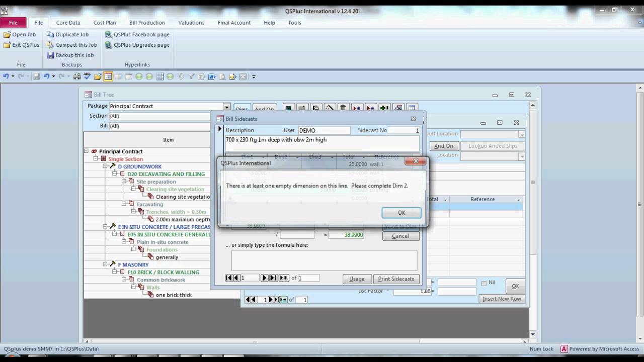Switch to the Valuations tab

point(191,23)
